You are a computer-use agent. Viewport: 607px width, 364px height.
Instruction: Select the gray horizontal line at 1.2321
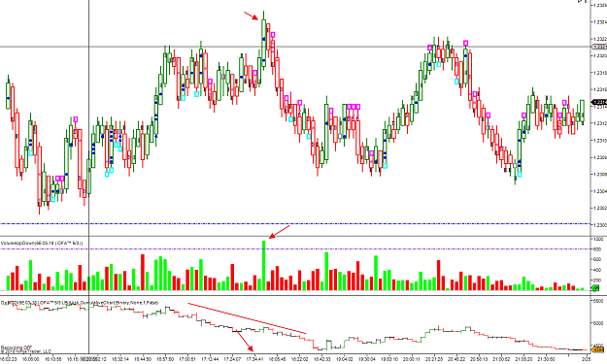click(295, 47)
